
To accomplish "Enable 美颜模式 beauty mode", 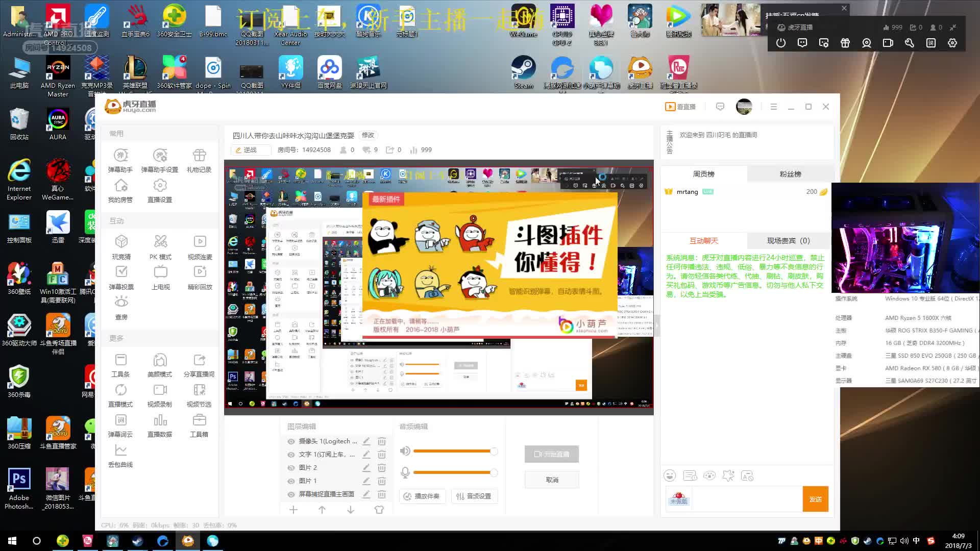I will click(160, 365).
